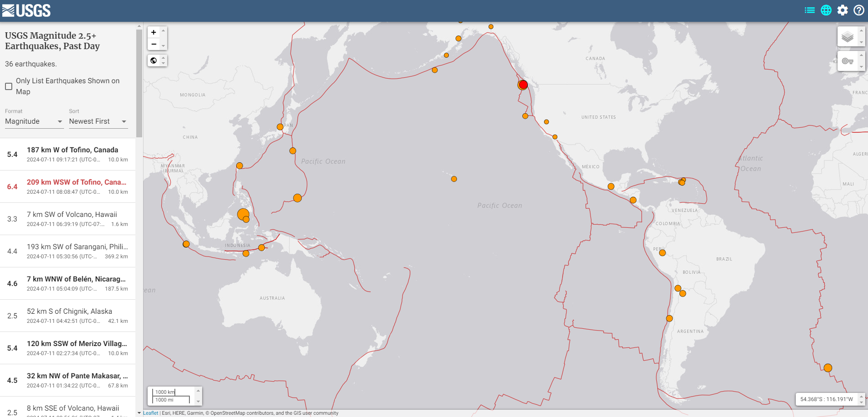Open the Sort dropdown showing Newest First
Viewport: 868px width, 417px height.
pos(98,121)
